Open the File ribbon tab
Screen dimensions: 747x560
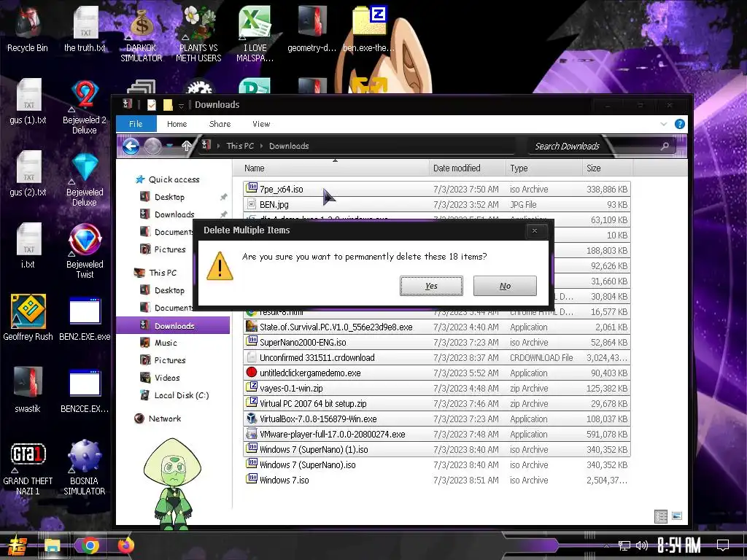point(136,124)
